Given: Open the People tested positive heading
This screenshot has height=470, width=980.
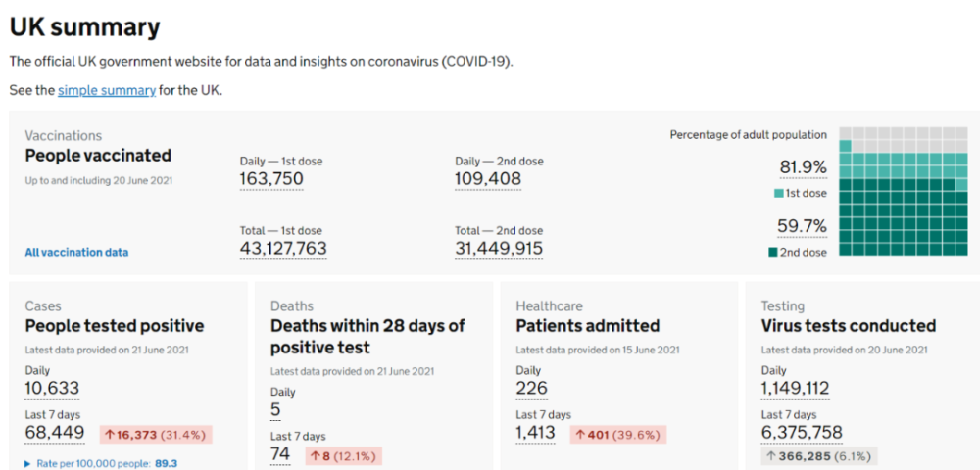Looking at the screenshot, I should 115,325.
